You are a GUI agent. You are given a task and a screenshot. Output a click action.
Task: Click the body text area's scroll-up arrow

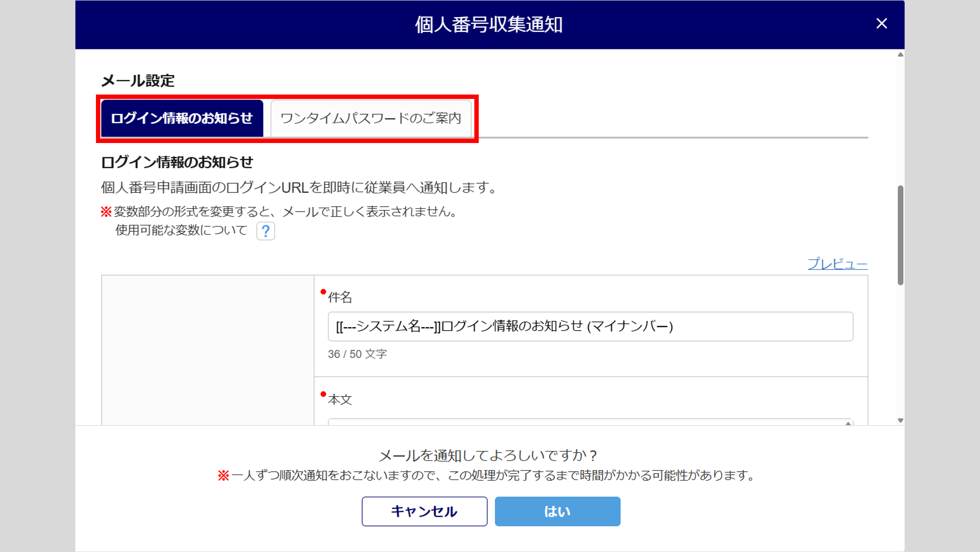848,423
